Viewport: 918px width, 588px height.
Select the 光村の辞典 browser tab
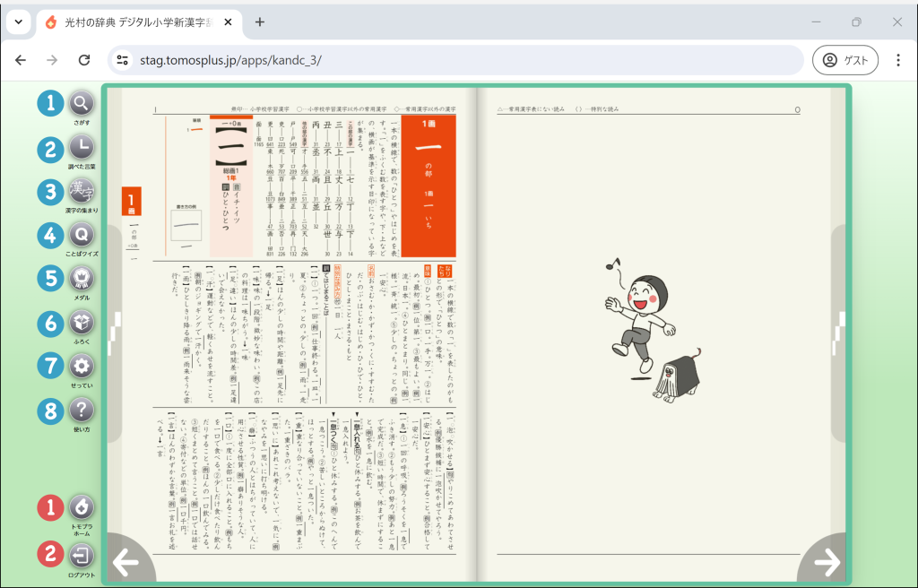pos(139,22)
